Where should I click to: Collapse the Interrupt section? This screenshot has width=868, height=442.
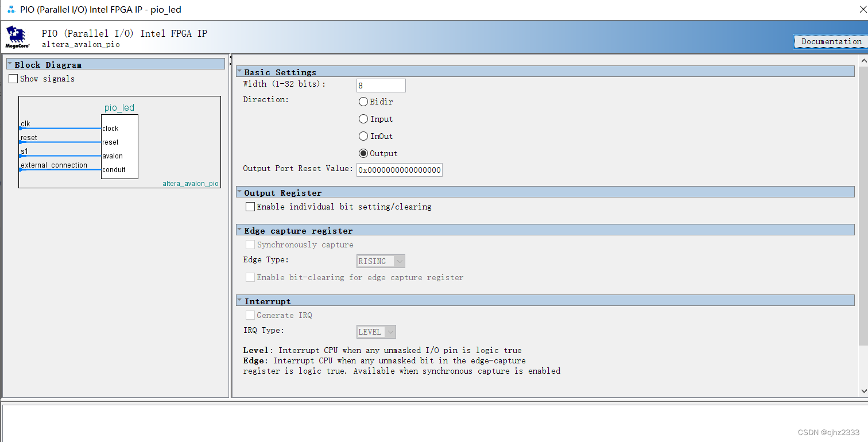(239, 301)
